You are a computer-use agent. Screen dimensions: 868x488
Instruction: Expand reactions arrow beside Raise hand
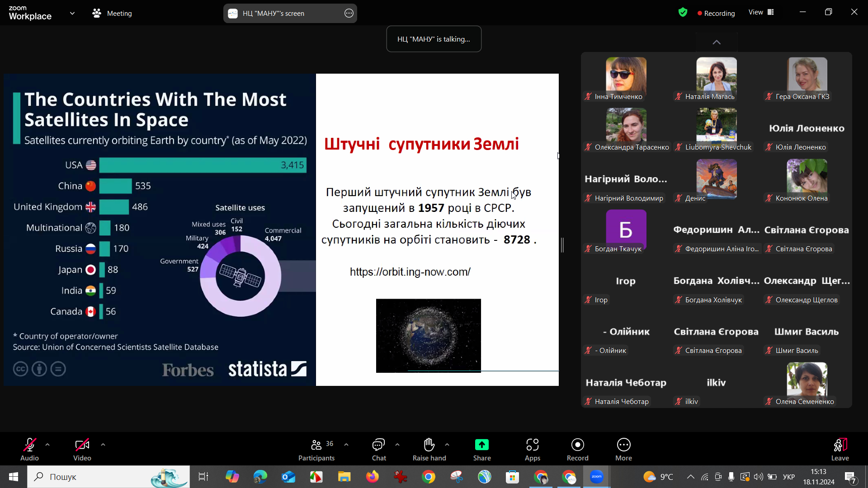447,445
